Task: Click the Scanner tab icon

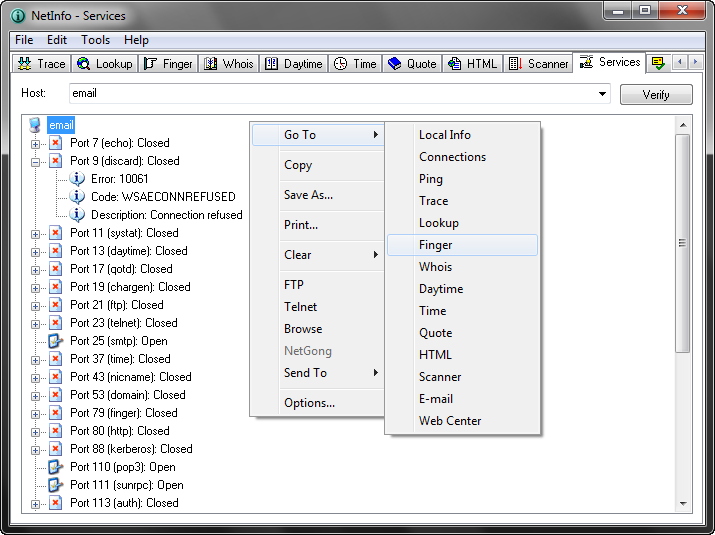Action: 516,64
